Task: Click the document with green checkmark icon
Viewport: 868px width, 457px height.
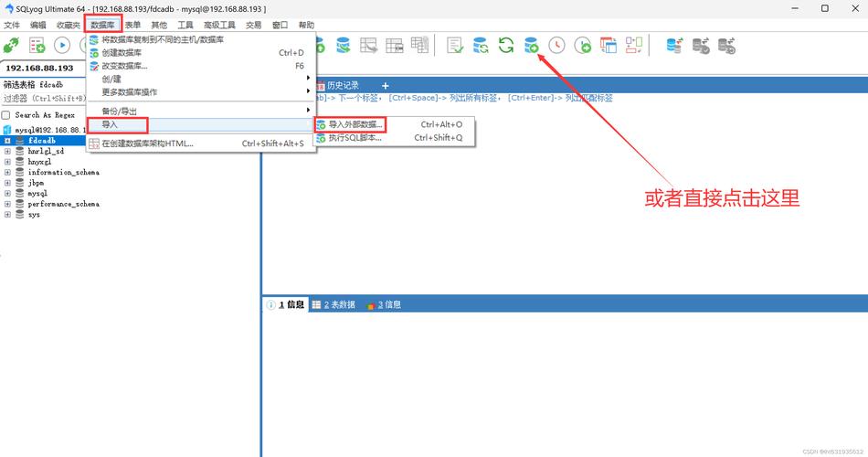Action: tap(455, 45)
